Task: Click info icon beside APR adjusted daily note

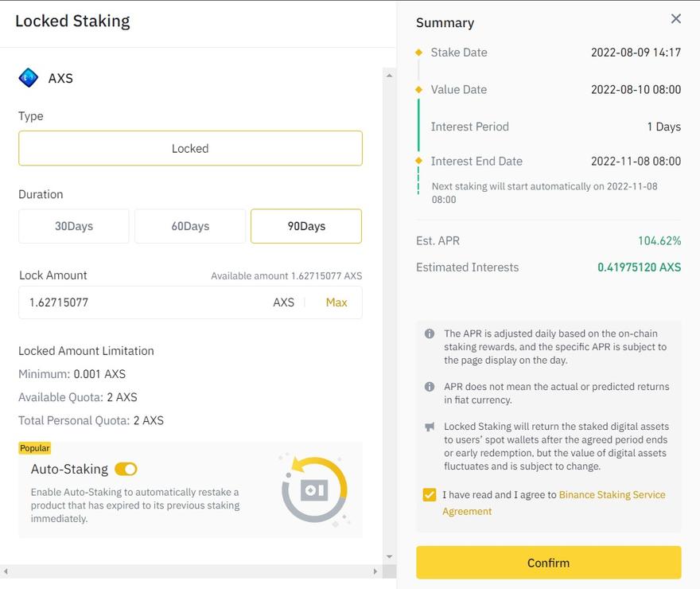Action: click(430, 334)
